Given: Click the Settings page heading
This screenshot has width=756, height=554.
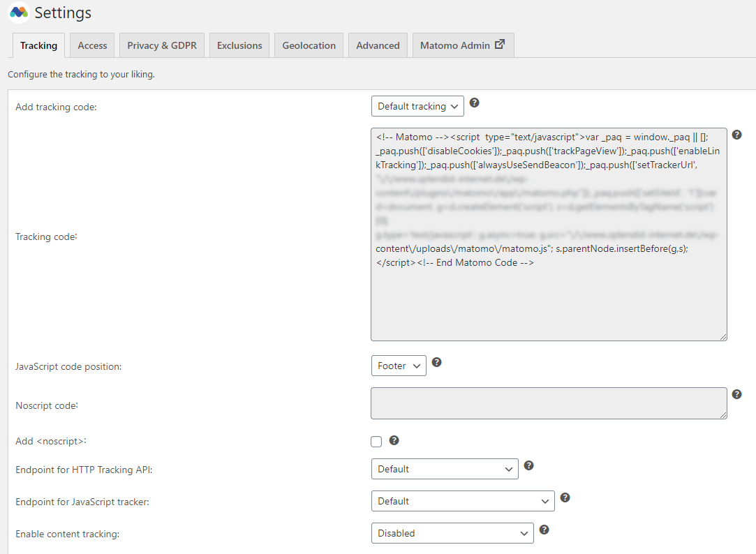Looking at the screenshot, I should 63,13.
